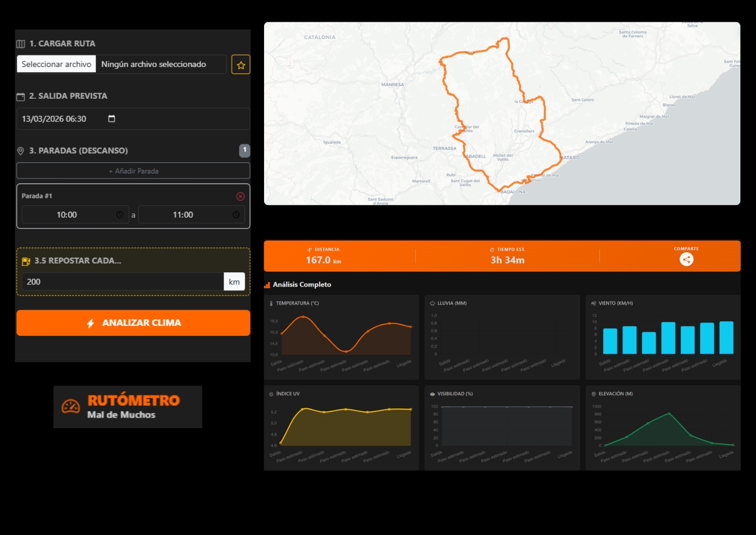Click the stops count badge
This screenshot has height=535, width=756.
coord(244,150)
